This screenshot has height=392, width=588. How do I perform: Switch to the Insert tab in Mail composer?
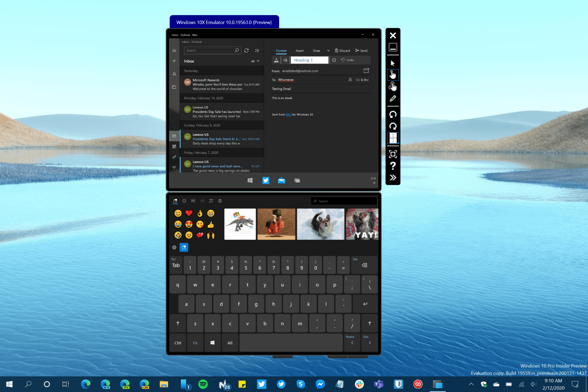coord(299,50)
